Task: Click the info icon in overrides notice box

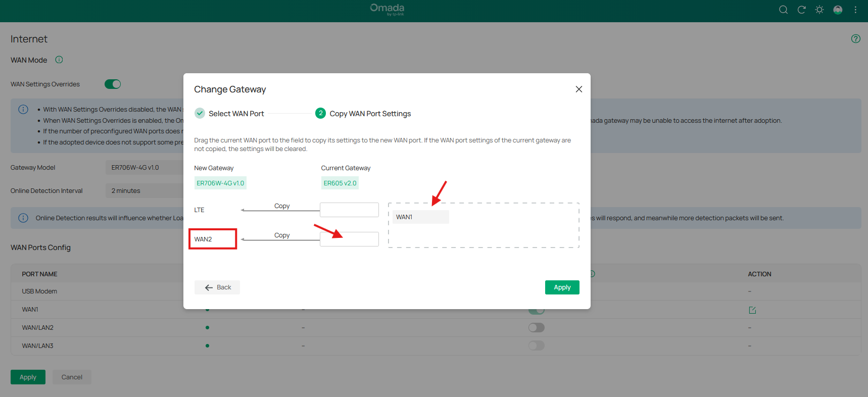Action: pyautogui.click(x=23, y=109)
